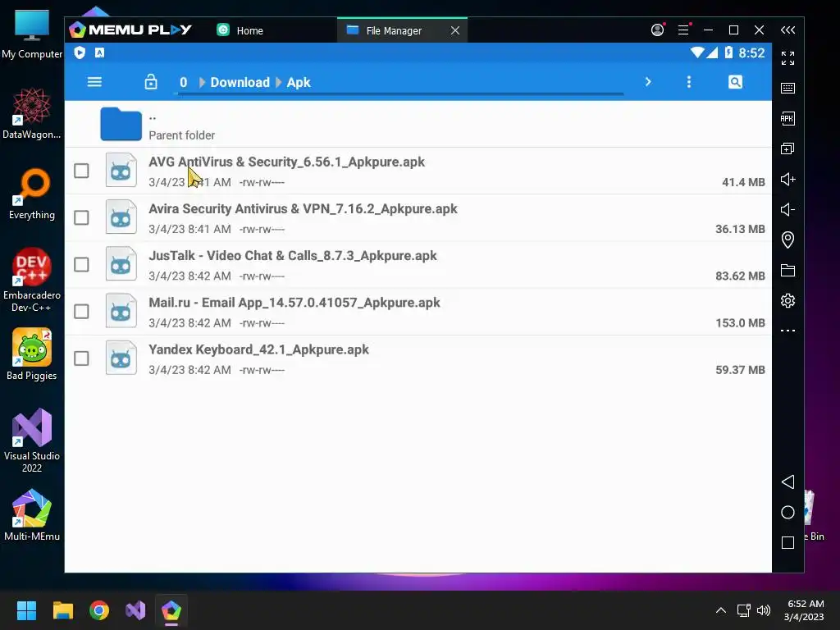Launch Chrome from the taskbar
840x630 pixels.
point(99,610)
